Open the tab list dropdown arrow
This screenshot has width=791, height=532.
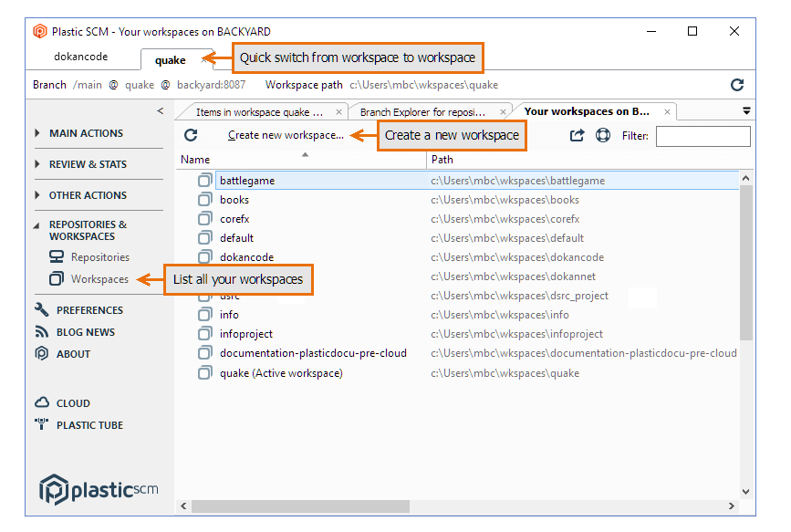point(746,111)
